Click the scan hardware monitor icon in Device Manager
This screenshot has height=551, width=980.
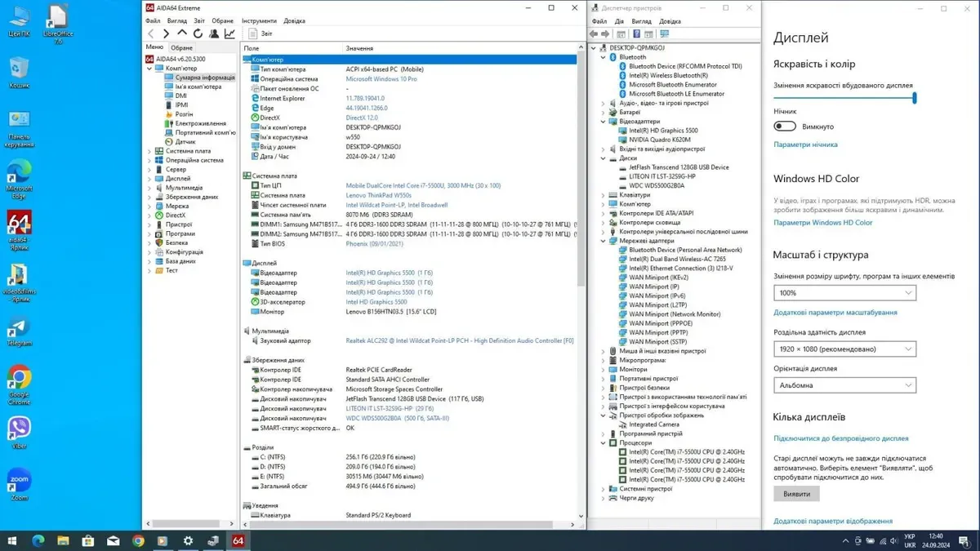tap(664, 34)
